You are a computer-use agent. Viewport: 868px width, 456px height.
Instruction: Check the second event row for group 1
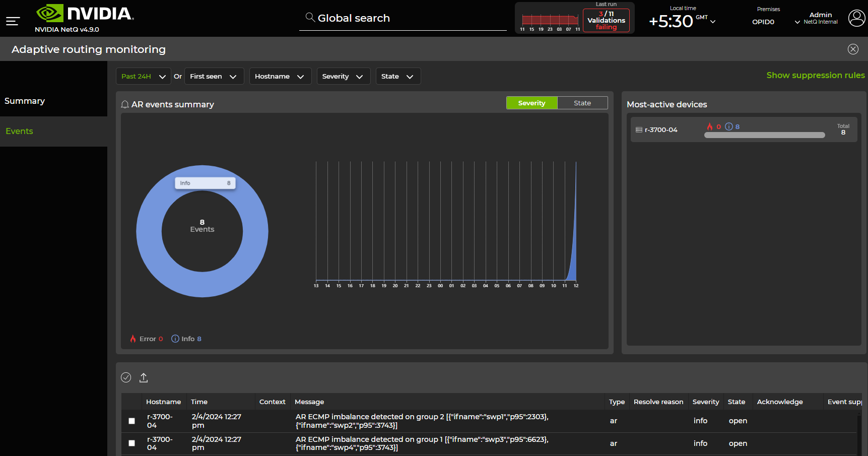tap(131, 443)
